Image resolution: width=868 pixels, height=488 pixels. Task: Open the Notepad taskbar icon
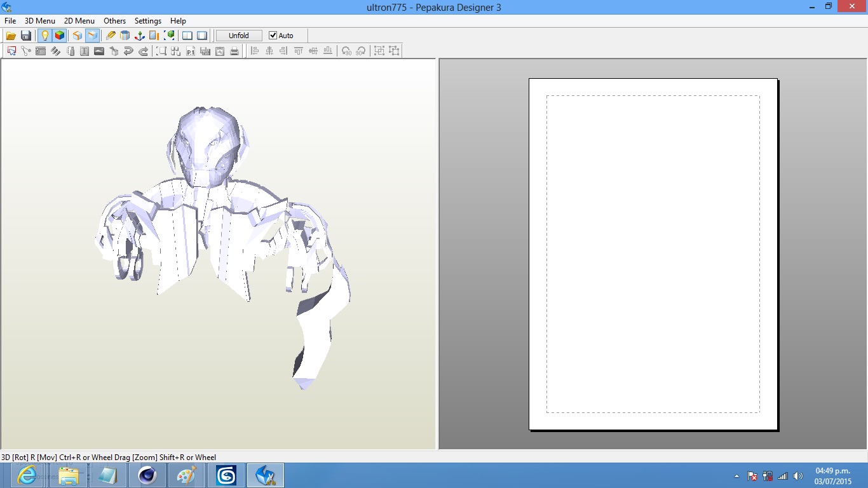[108, 475]
